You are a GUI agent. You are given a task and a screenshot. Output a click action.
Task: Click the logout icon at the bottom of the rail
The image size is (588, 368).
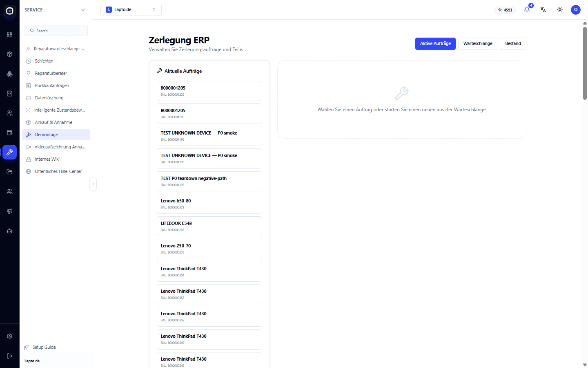(x=10, y=356)
